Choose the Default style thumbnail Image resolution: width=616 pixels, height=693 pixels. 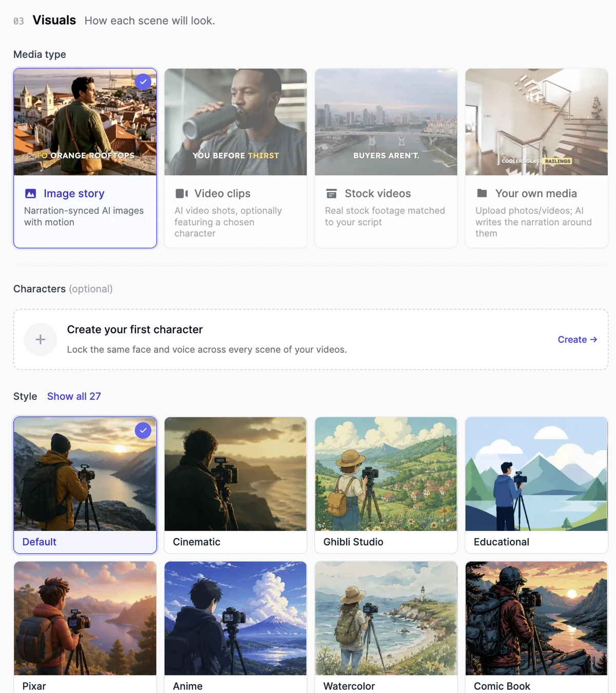85,474
